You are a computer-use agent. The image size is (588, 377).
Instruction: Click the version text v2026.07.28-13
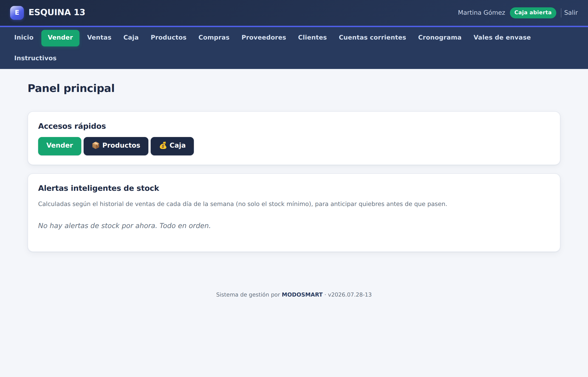coord(350,294)
